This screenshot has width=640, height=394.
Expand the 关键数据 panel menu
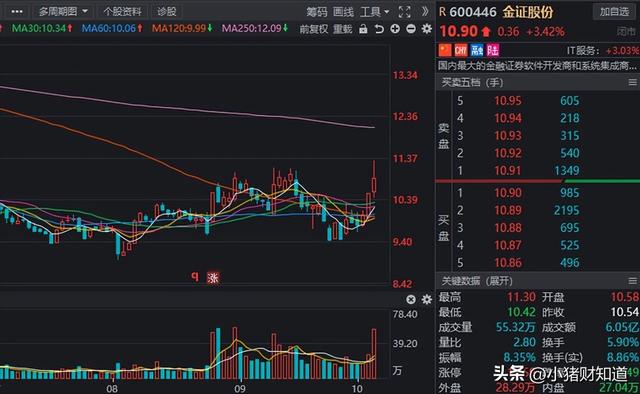click(632, 281)
